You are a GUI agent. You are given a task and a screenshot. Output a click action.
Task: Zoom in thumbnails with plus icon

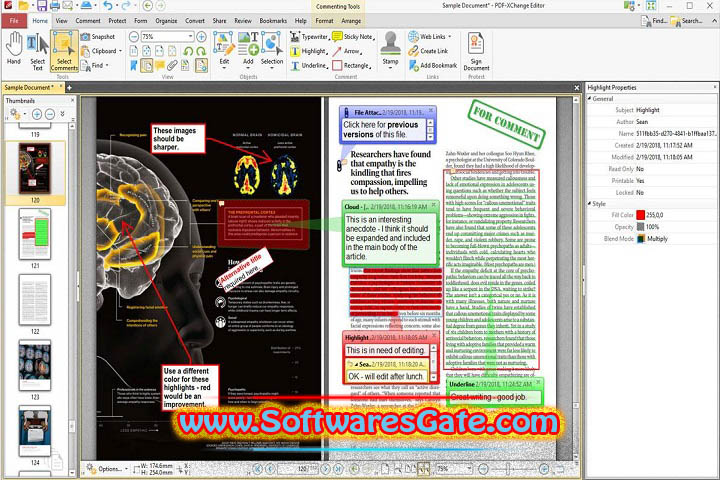click(x=37, y=114)
